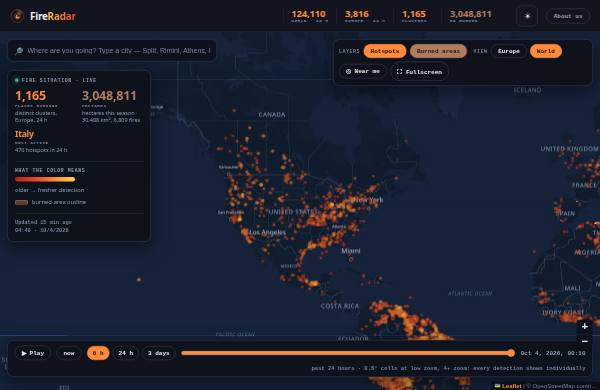Select the 24 h time window
The image size is (600, 390).
coord(126,353)
